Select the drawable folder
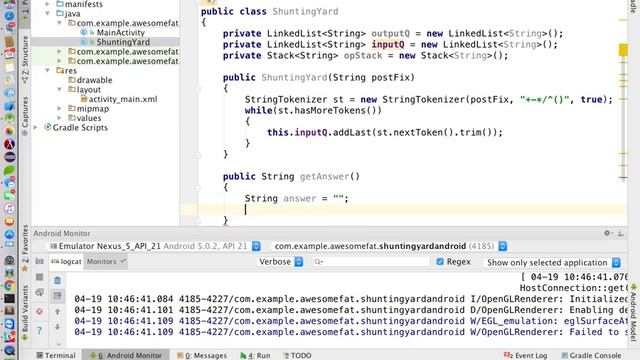The image size is (640, 360). click(94, 80)
